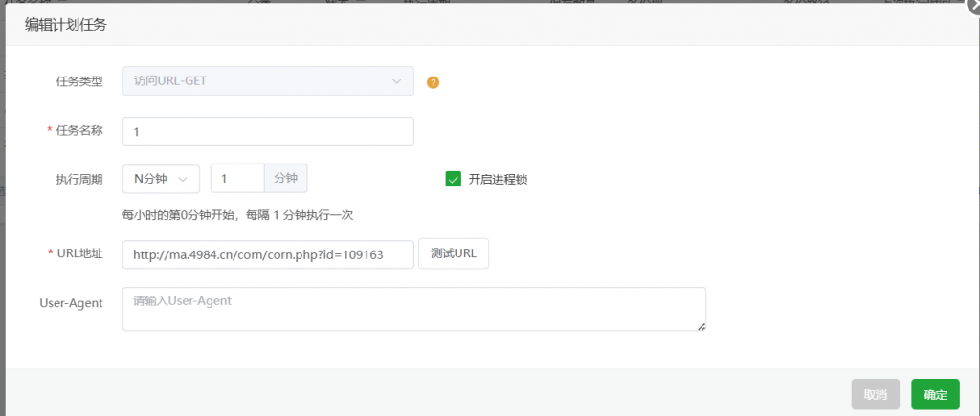Screen dimensions: 980x416
Task: Expand the N分钟 period dropdown
Action: [161, 179]
